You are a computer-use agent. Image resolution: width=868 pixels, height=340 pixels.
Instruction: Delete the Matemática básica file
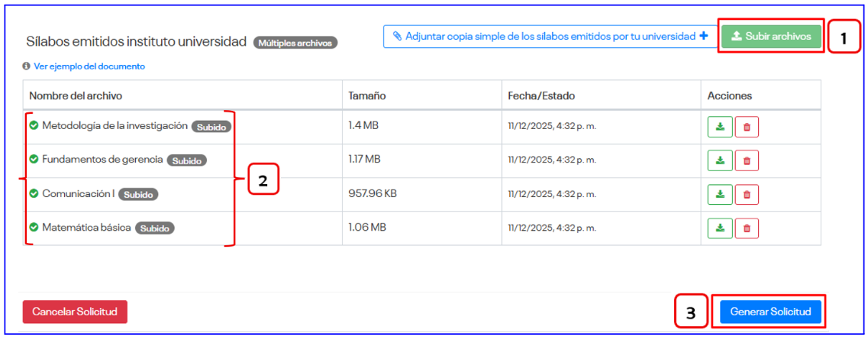click(747, 228)
